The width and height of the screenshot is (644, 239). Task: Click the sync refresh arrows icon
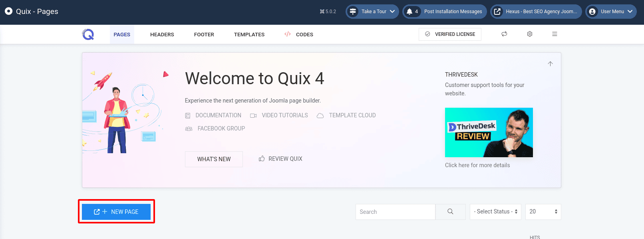point(504,34)
